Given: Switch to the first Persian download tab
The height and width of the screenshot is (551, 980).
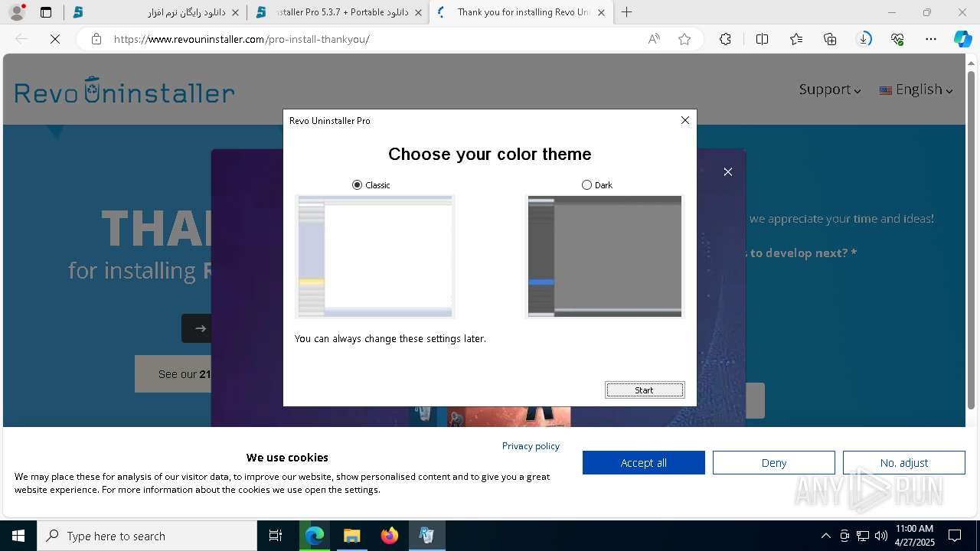Looking at the screenshot, I should pyautogui.click(x=155, y=12).
